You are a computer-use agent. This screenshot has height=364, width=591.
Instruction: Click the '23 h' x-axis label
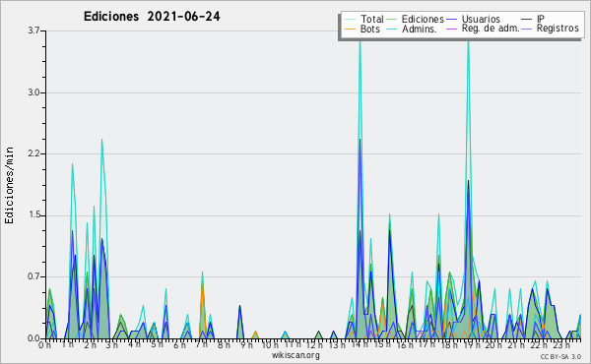pos(561,345)
